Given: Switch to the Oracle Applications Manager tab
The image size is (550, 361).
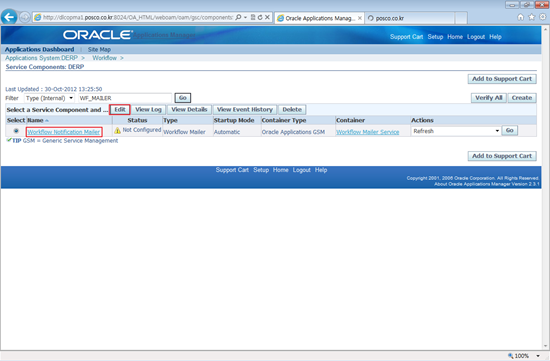Looking at the screenshot, I should pos(319,18).
